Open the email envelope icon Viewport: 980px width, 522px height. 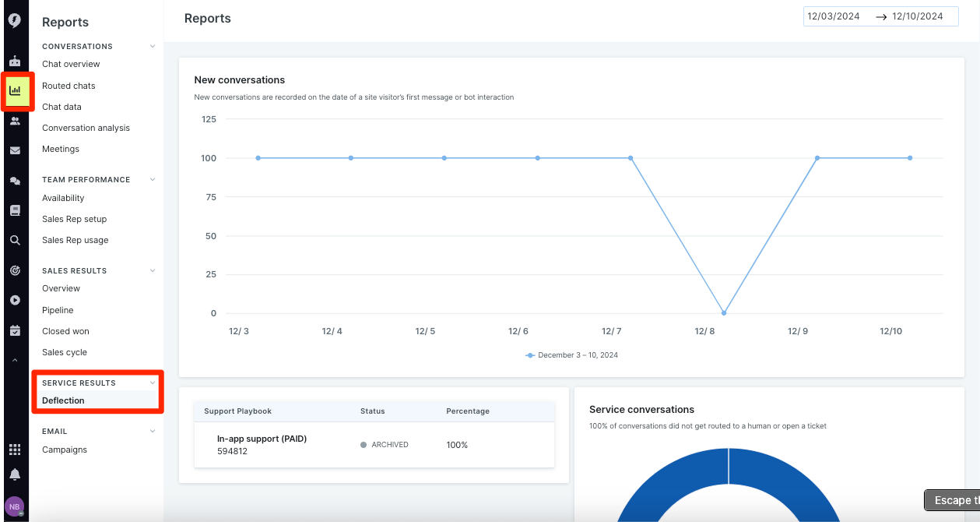15,150
